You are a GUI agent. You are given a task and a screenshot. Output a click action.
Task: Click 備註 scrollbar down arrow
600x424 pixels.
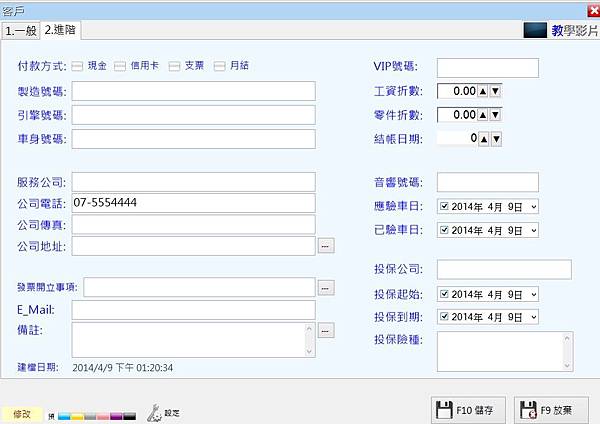click(310, 351)
